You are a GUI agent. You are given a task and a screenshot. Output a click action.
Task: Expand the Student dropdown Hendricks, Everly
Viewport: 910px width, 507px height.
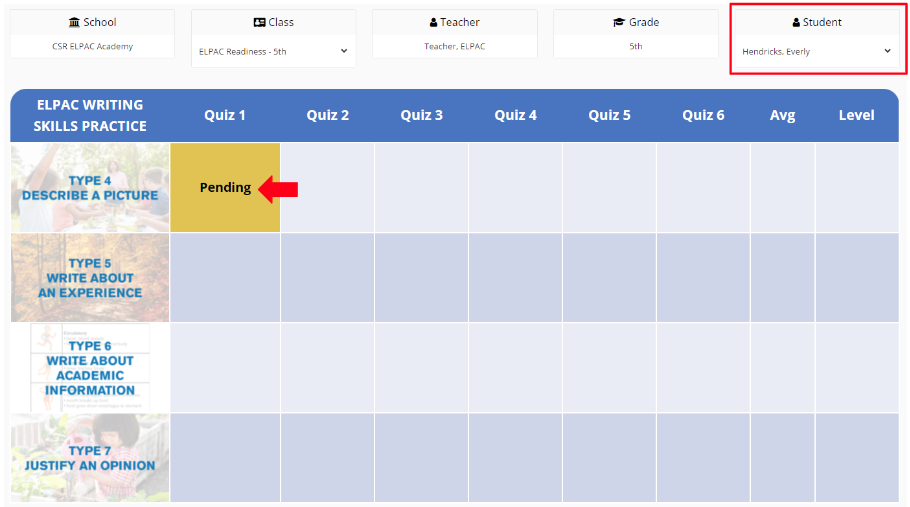(x=817, y=52)
